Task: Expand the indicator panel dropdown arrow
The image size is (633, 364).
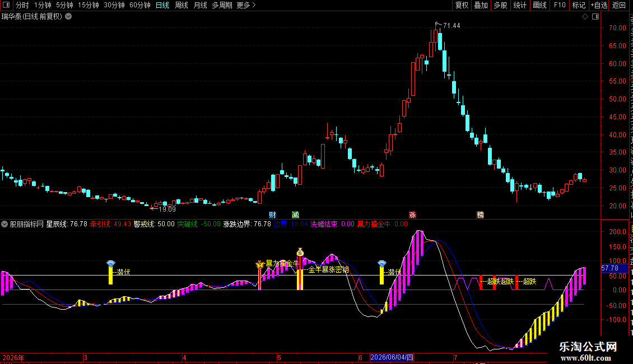Action: click(4, 224)
